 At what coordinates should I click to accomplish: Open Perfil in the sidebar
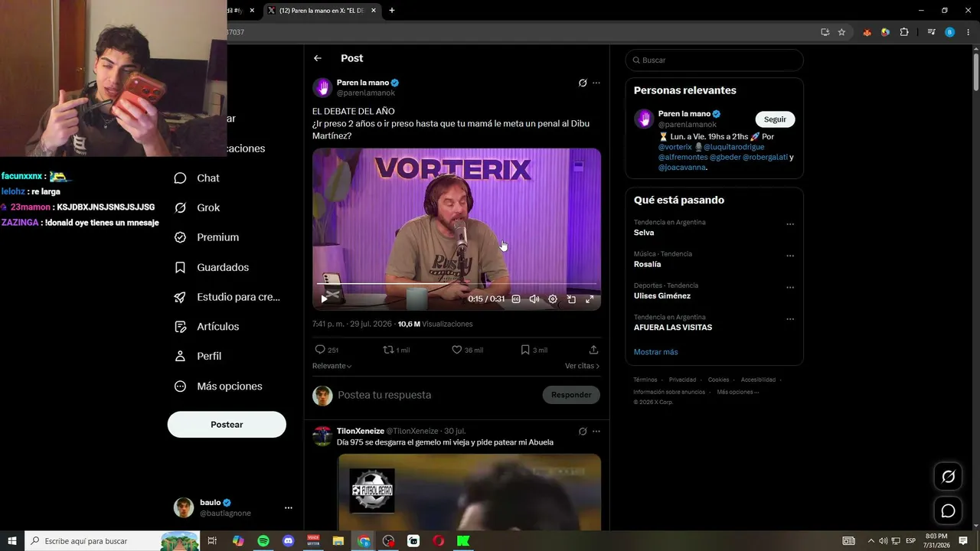point(198,356)
